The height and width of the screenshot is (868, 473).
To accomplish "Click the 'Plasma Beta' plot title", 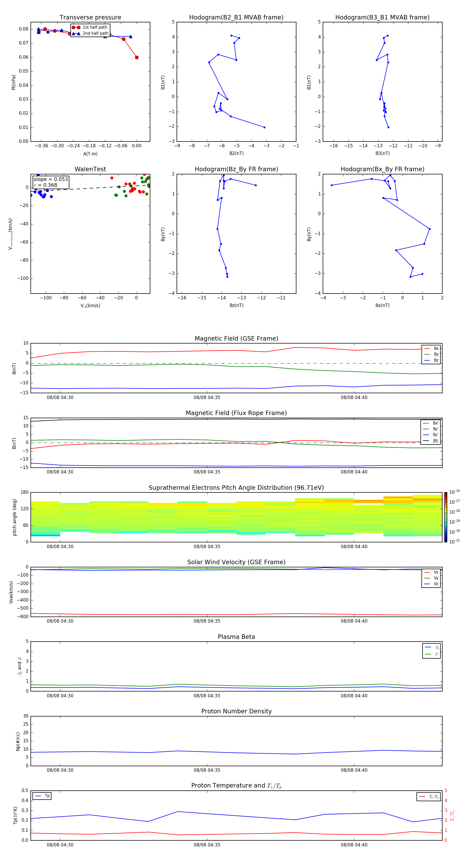I will pyautogui.click(x=236, y=637).
